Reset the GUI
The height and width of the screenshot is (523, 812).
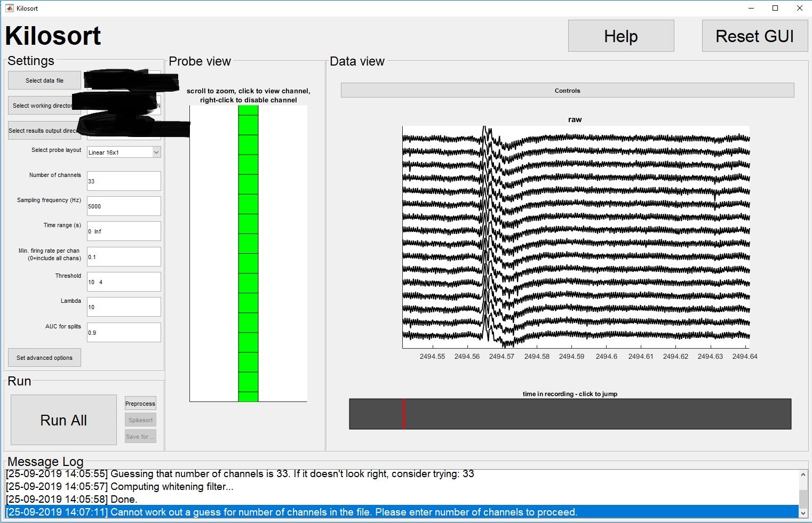coord(754,36)
